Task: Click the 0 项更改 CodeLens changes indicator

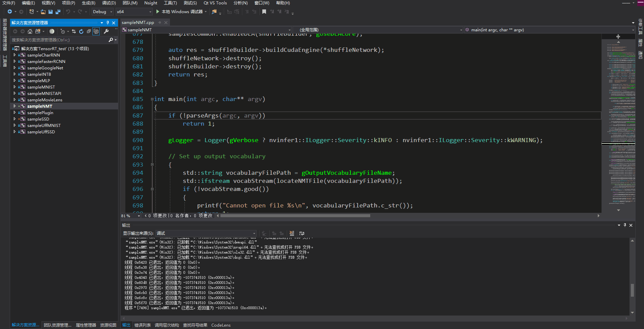Action: (157, 216)
